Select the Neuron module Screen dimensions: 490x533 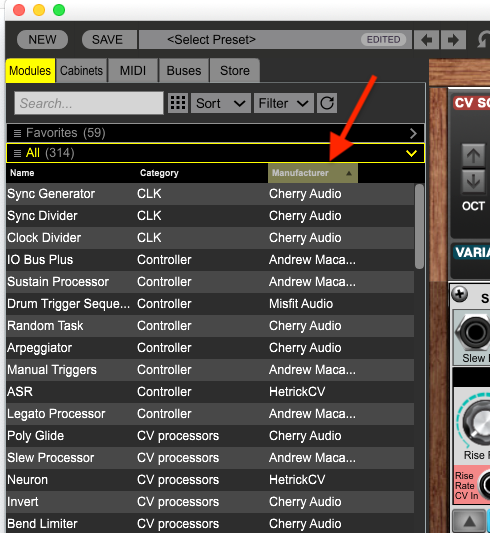tap(210, 480)
